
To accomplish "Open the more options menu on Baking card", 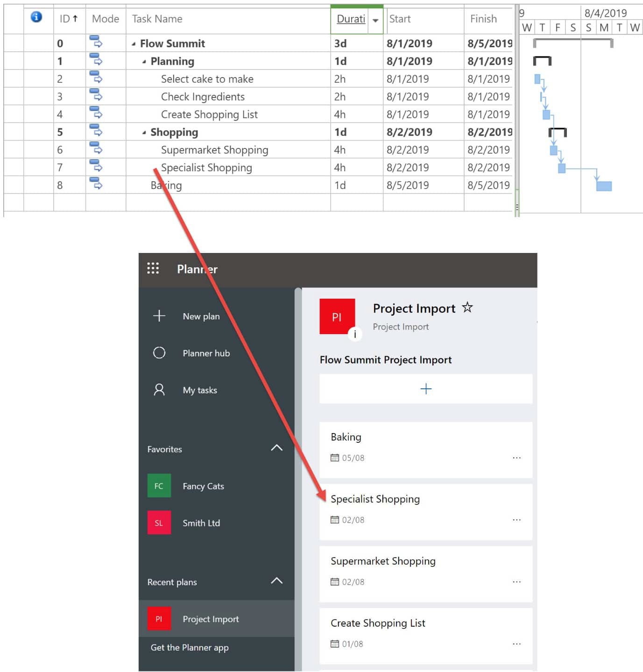I will (516, 458).
